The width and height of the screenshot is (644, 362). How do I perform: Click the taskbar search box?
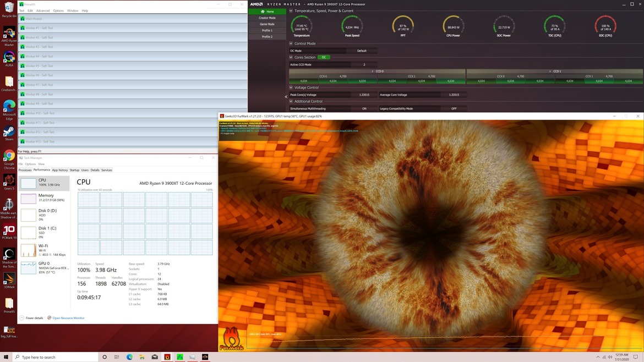56,357
